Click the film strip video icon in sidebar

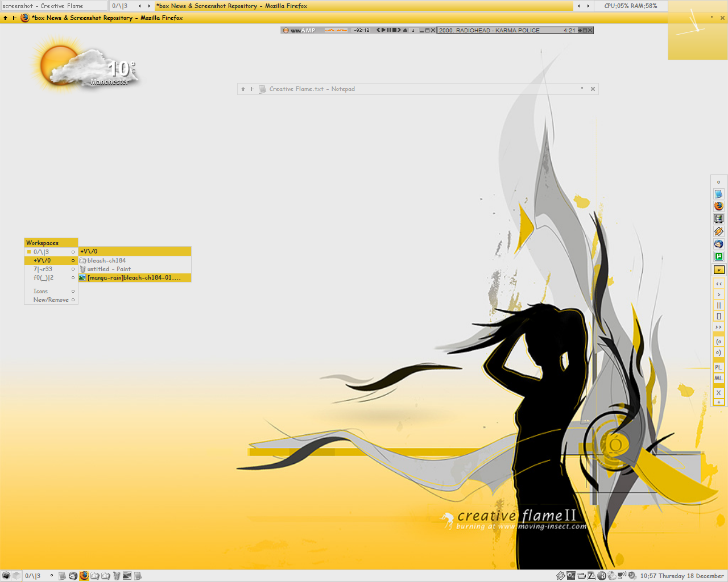pyautogui.click(x=719, y=219)
